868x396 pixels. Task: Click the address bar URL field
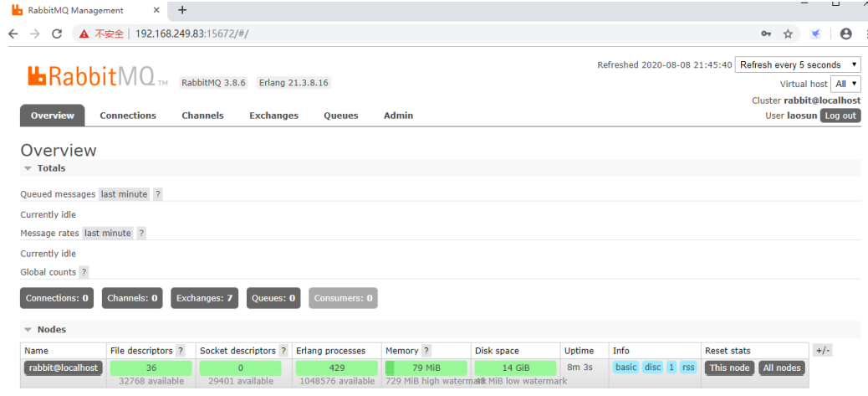click(437, 33)
